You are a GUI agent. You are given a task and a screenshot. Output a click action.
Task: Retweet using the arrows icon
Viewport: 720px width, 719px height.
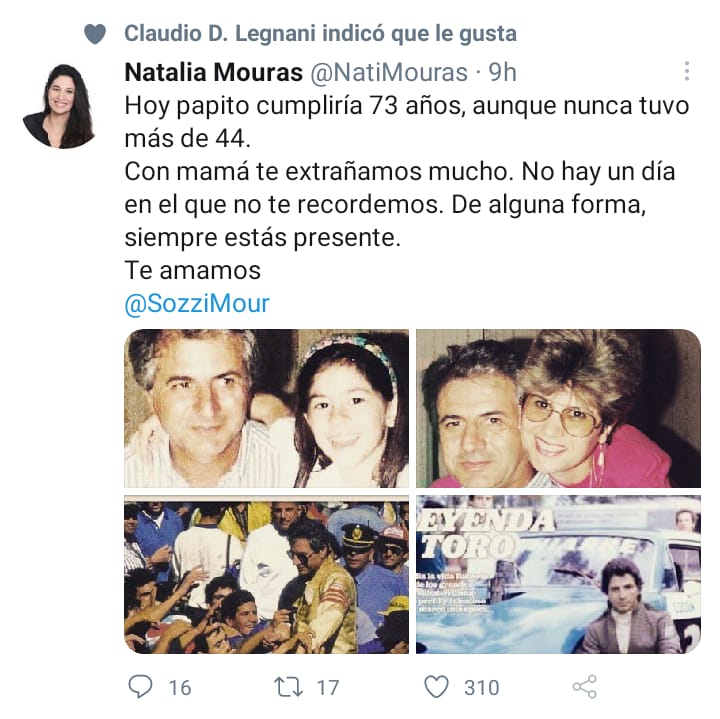[x=288, y=687]
